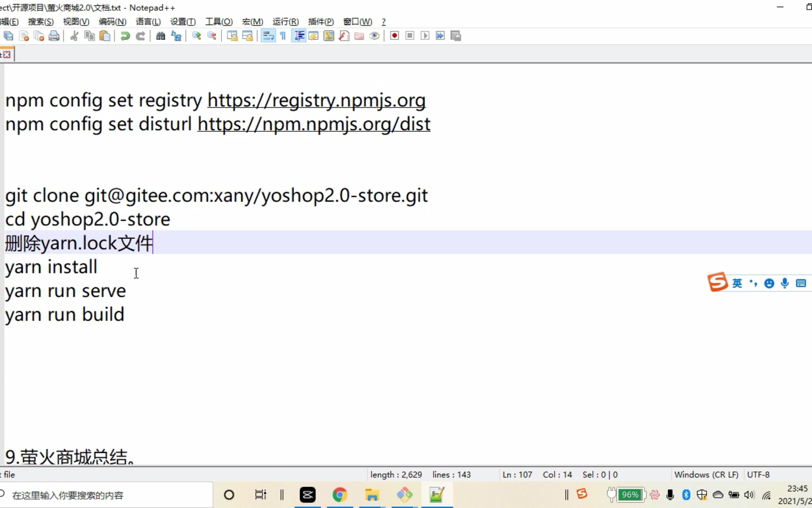Open the 工具(O) menu
The height and width of the screenshot is (508, 812).
[219, 22]
